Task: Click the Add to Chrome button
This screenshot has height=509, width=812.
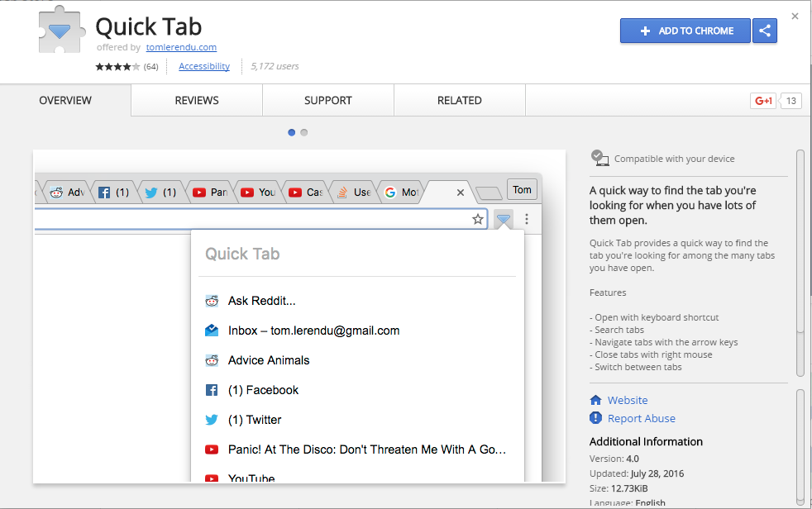Action: pyautogui.click(x=685, y=31)
